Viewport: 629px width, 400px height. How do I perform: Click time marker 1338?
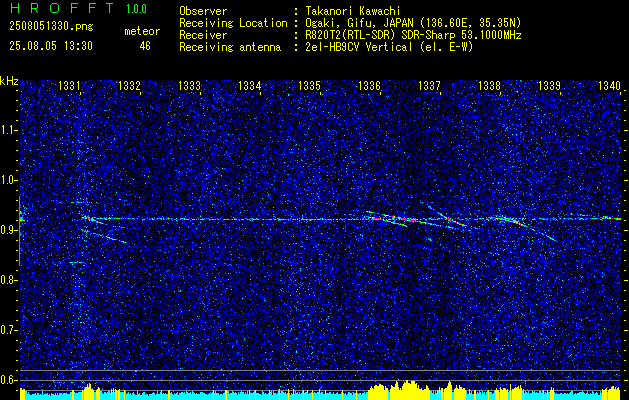[489, 85]
